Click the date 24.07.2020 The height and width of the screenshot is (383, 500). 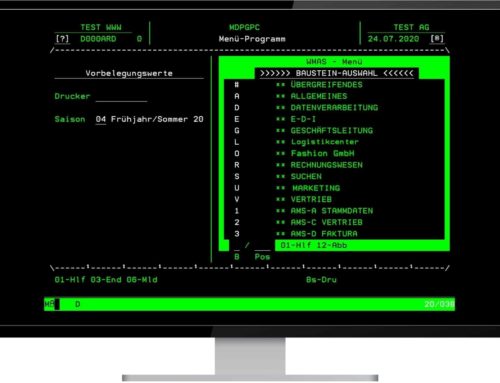393,39
